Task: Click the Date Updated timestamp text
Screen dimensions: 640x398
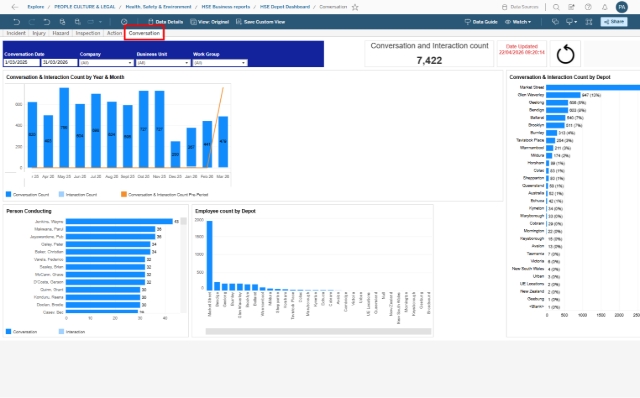Action: 522,52
